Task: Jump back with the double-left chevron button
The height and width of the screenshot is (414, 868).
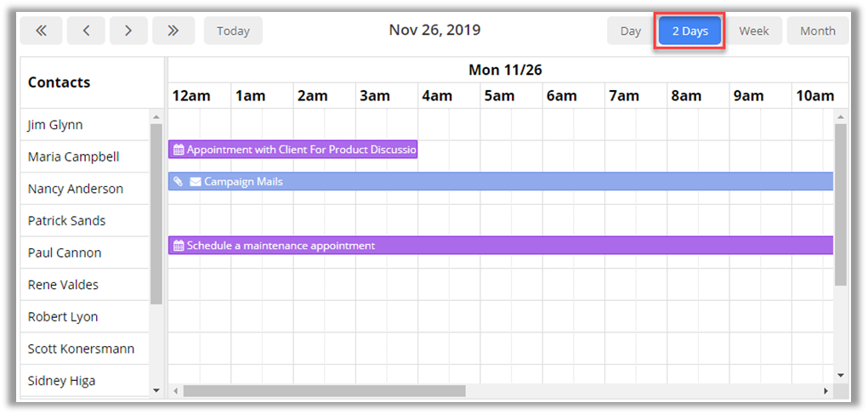Action: [x=41, y=31]
